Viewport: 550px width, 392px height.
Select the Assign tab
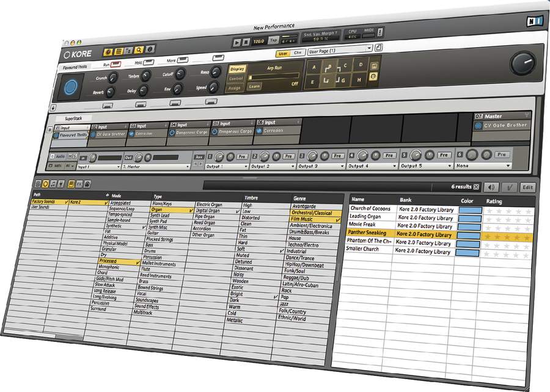(x=234, y=88)
